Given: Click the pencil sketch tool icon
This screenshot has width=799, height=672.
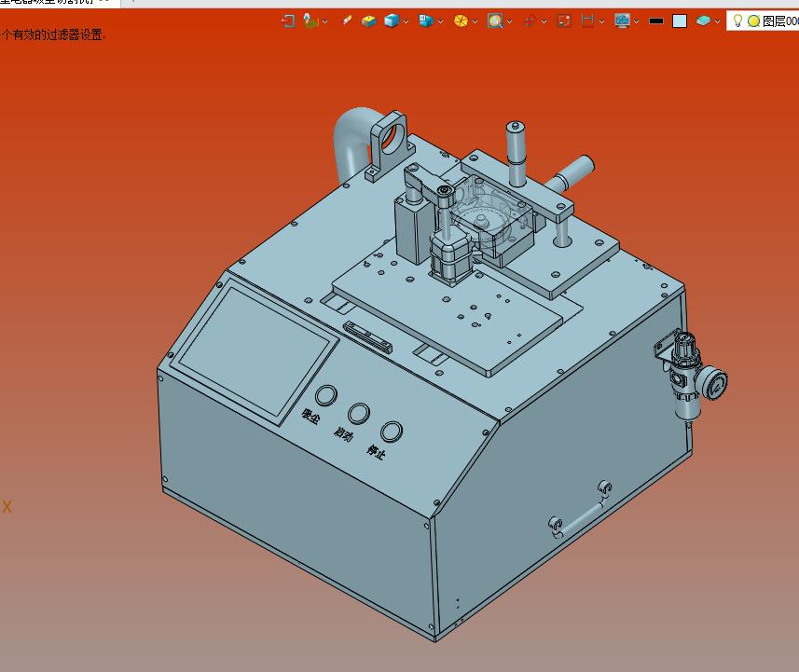Looking at the screenshot, I should [347, 21].
